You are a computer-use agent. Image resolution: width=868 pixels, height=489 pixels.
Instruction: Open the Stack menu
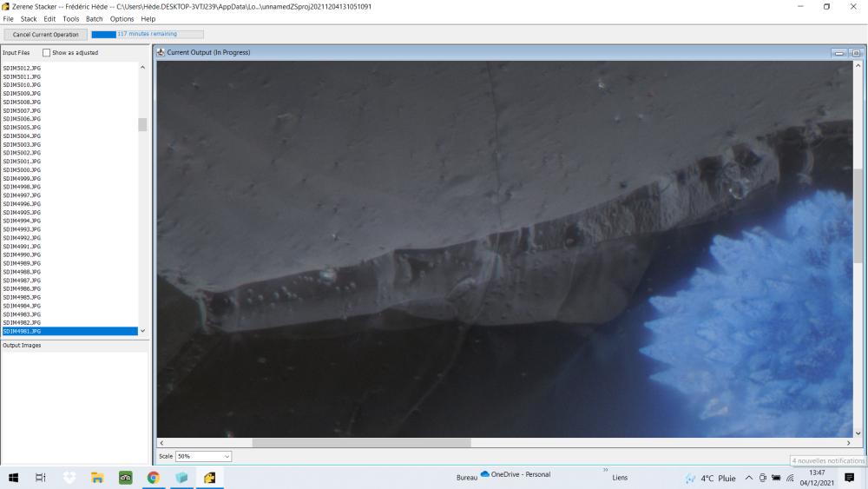point(29,19)
